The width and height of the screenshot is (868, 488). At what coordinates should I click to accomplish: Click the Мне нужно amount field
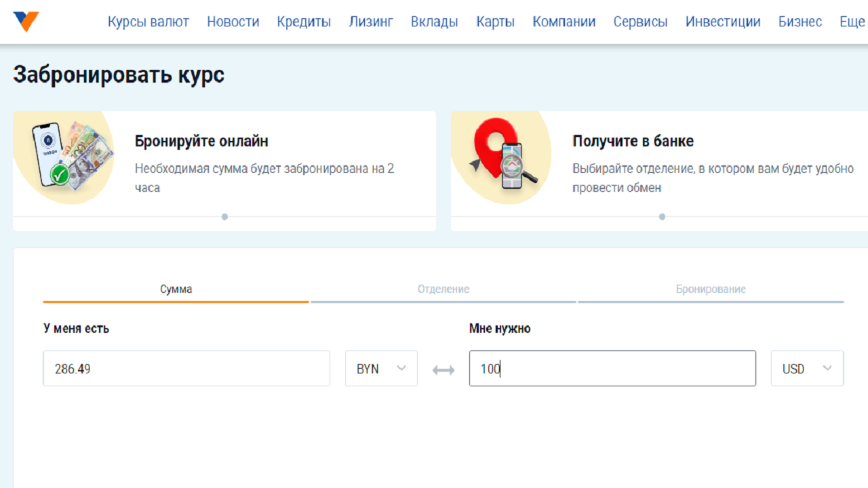(612, 369)
